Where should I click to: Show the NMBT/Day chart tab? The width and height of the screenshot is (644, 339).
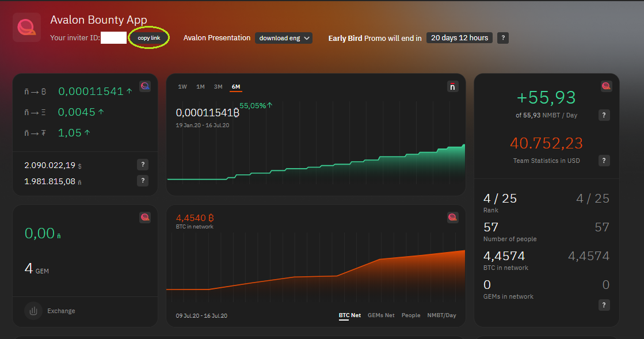(x=441, y=315)
